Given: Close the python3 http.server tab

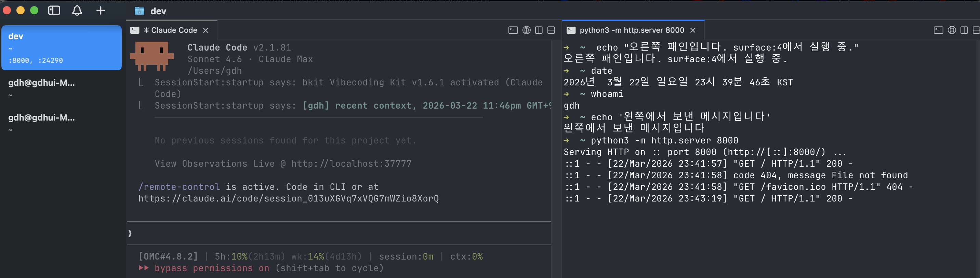Looking at the screenshot, I should coord(693,30).
